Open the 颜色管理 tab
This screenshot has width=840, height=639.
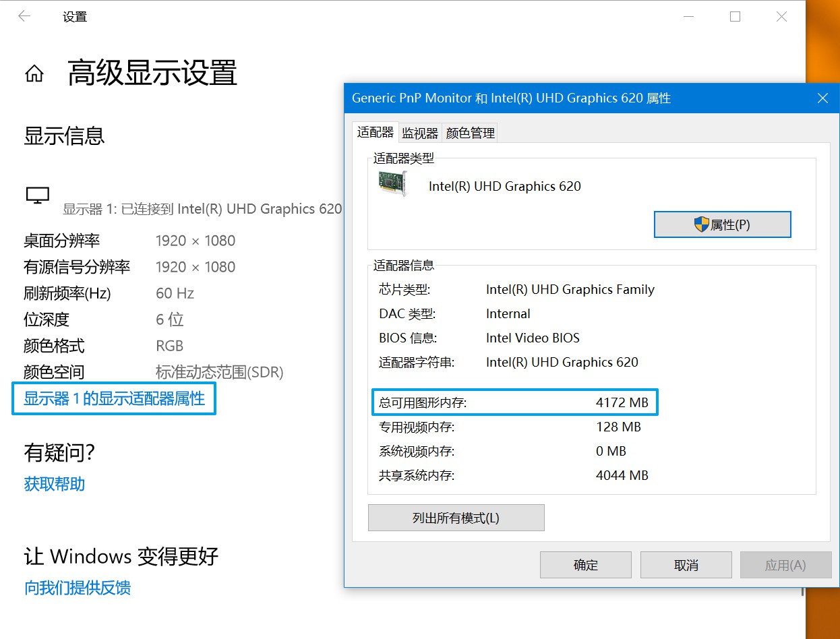tap(471, 133)
